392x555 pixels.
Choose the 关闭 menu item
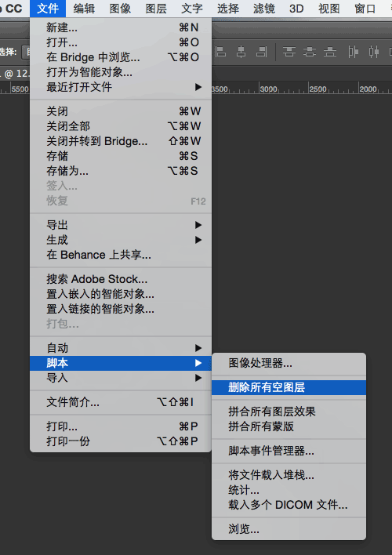pos(121,111)
